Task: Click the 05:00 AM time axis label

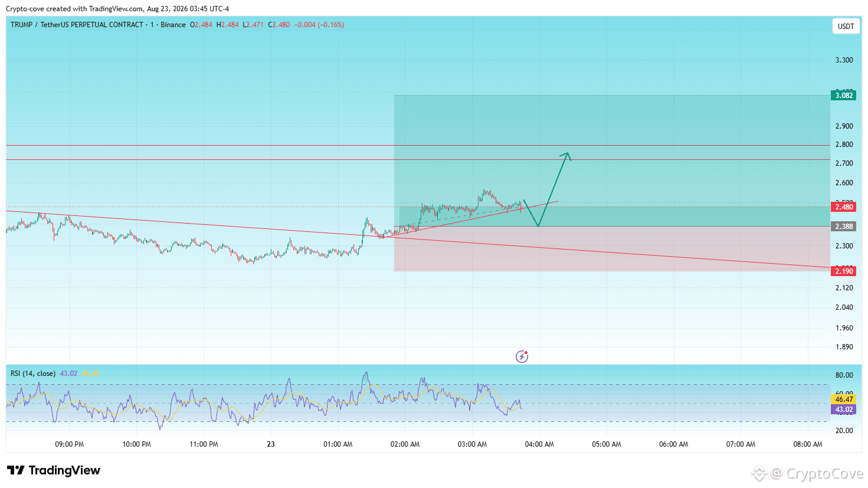Action: click(x=607, y=444)
